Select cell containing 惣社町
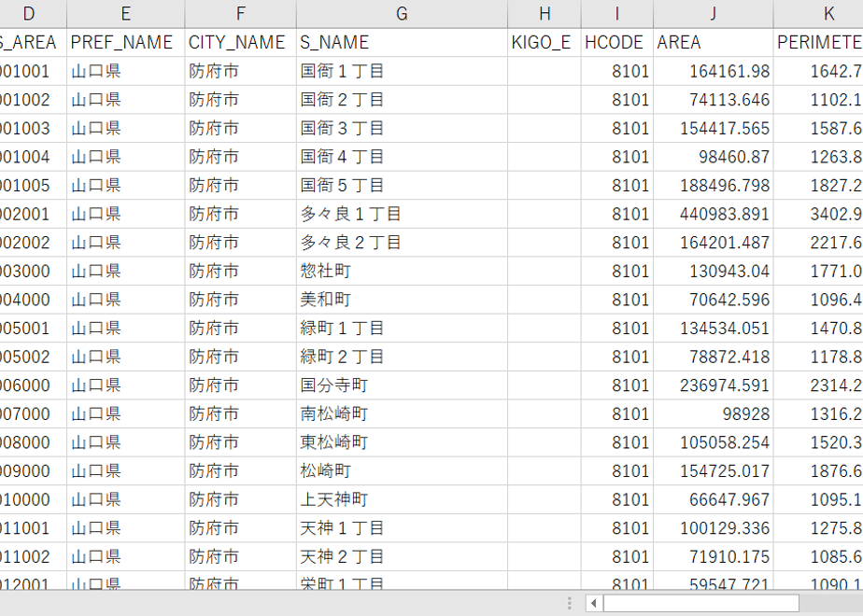 [402, 272]
